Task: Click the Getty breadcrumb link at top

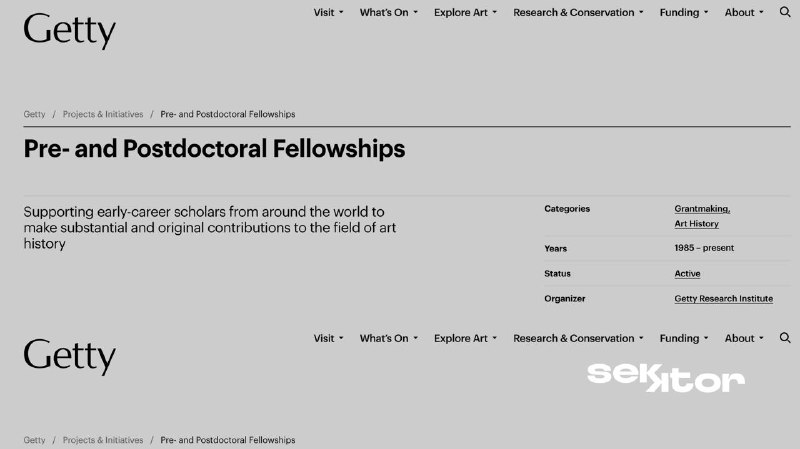Action: [34, 114]
